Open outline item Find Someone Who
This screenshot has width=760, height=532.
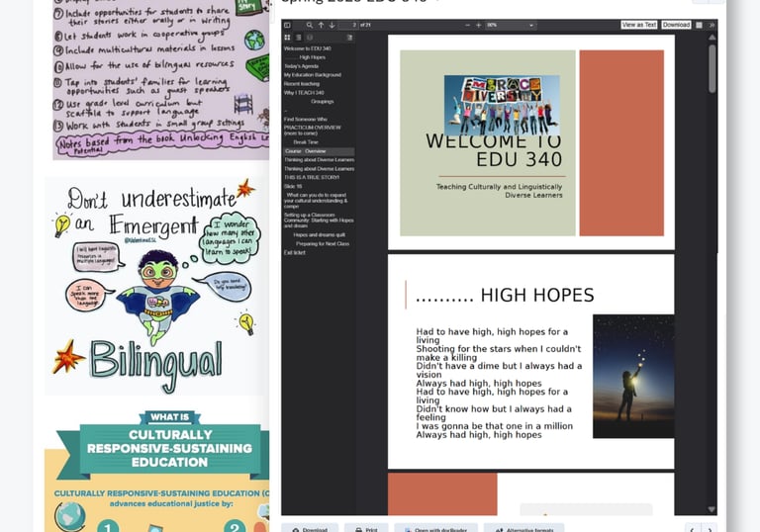coord(306,120)
